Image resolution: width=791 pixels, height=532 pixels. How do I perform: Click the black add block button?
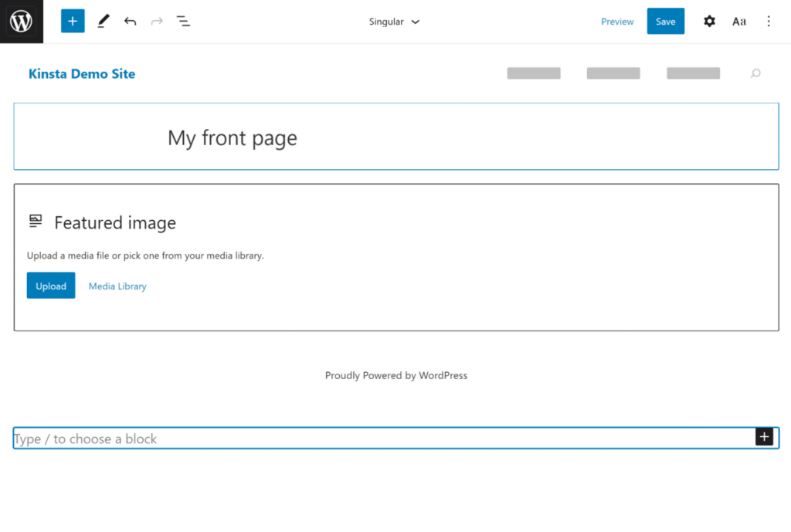(x=764, y=437)
